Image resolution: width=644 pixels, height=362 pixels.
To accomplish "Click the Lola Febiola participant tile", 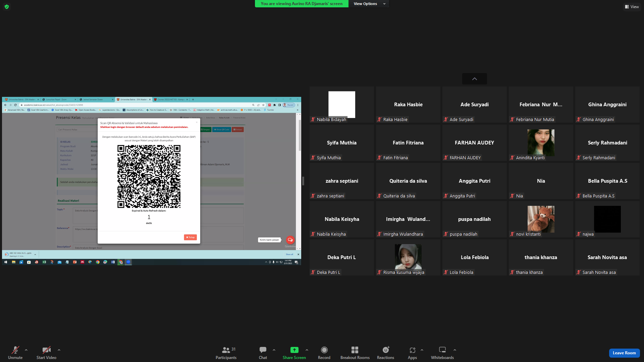I will [x=475, y=257].
